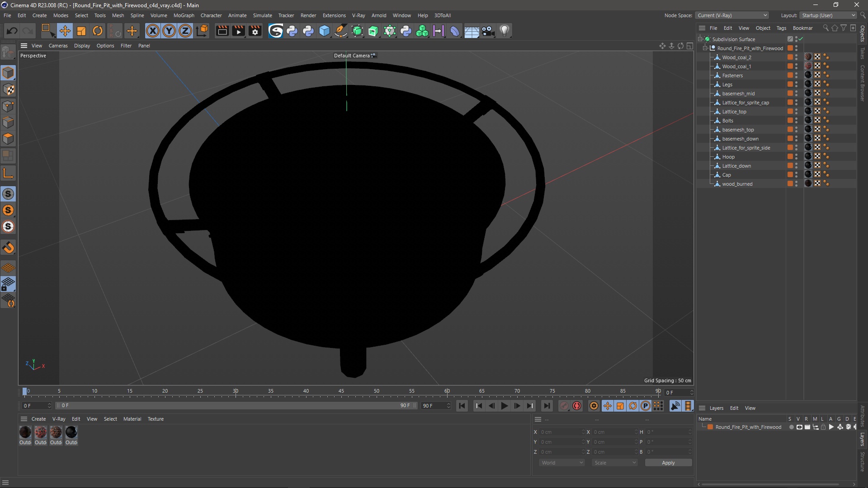
Task: Click the X position input field
Action: (561, 432)
